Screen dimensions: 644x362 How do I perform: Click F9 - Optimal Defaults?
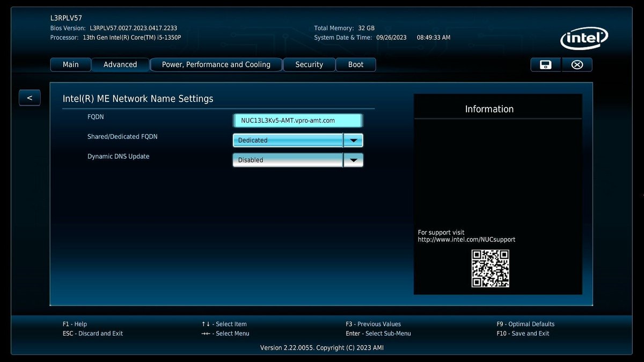click(x=526, y=324)
